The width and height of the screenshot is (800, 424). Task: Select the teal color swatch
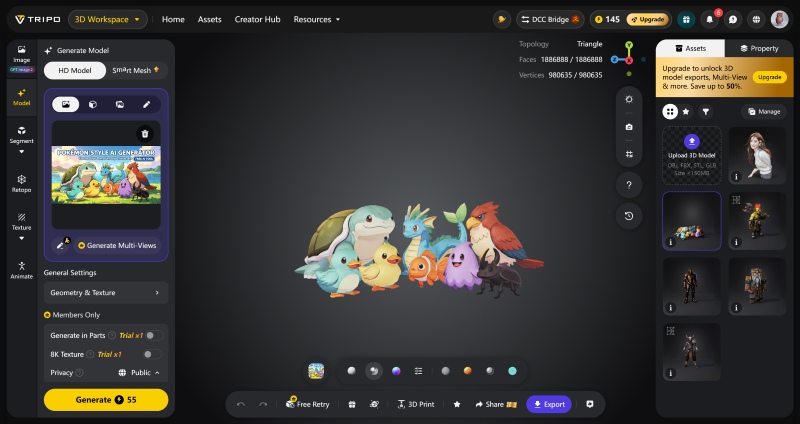pos(512,371)
